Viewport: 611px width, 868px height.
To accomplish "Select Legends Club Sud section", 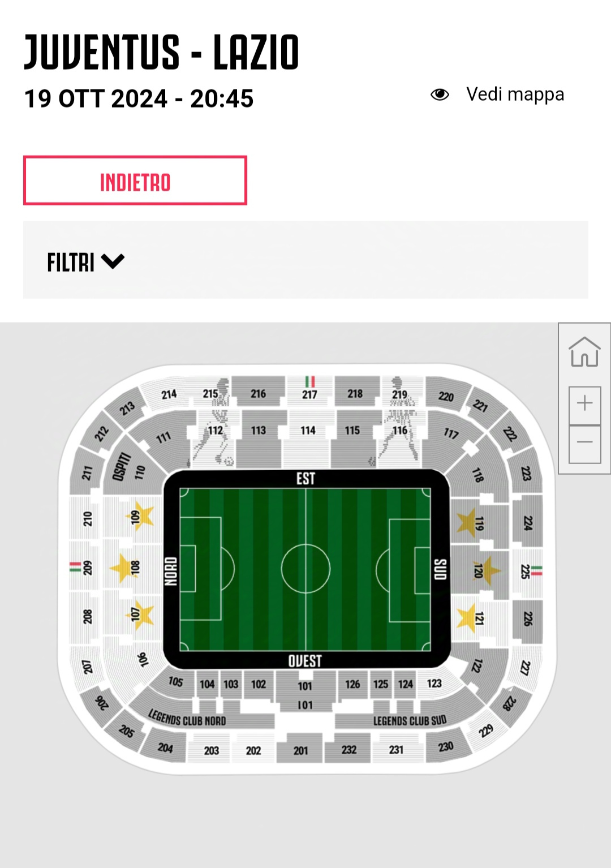I will pyautogui.click(x=410, y=720).
